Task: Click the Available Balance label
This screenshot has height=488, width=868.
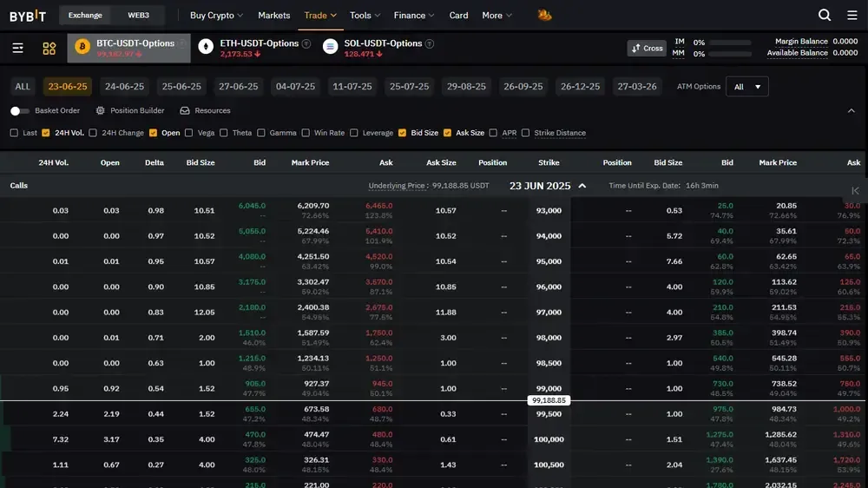Action: point(797,53)
